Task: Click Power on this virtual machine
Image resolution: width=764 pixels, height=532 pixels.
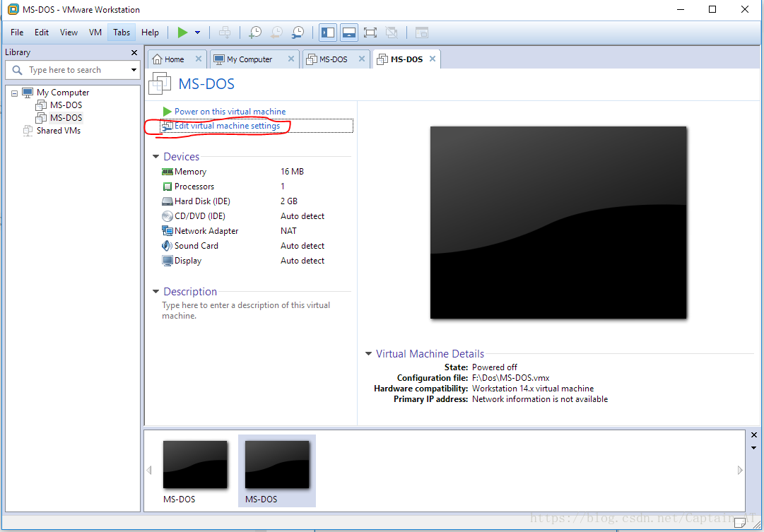Action: [x=230, y=112]
